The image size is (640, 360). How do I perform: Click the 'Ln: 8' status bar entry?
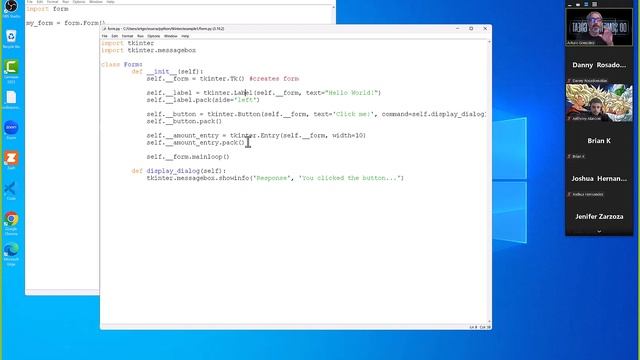point(473,327)
